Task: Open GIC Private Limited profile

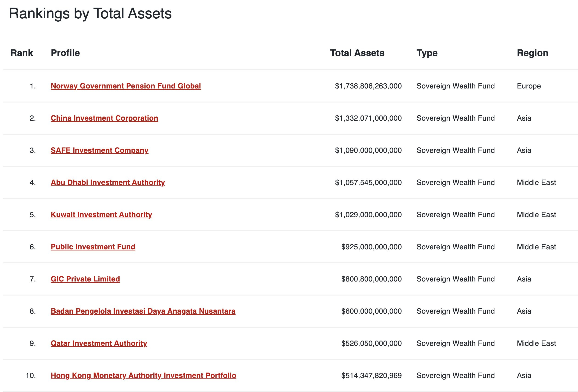Action: (85, 279)
